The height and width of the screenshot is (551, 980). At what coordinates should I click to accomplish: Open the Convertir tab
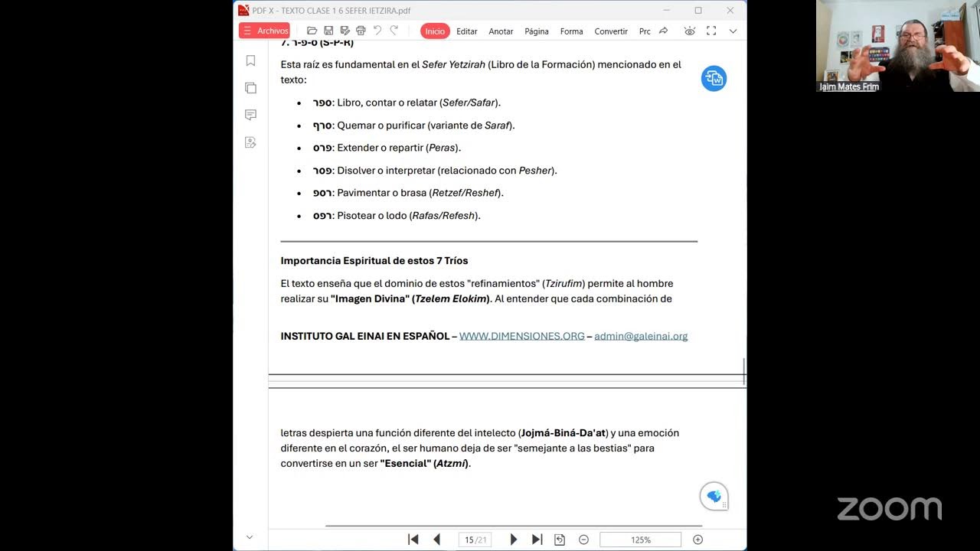click(611, 31)
